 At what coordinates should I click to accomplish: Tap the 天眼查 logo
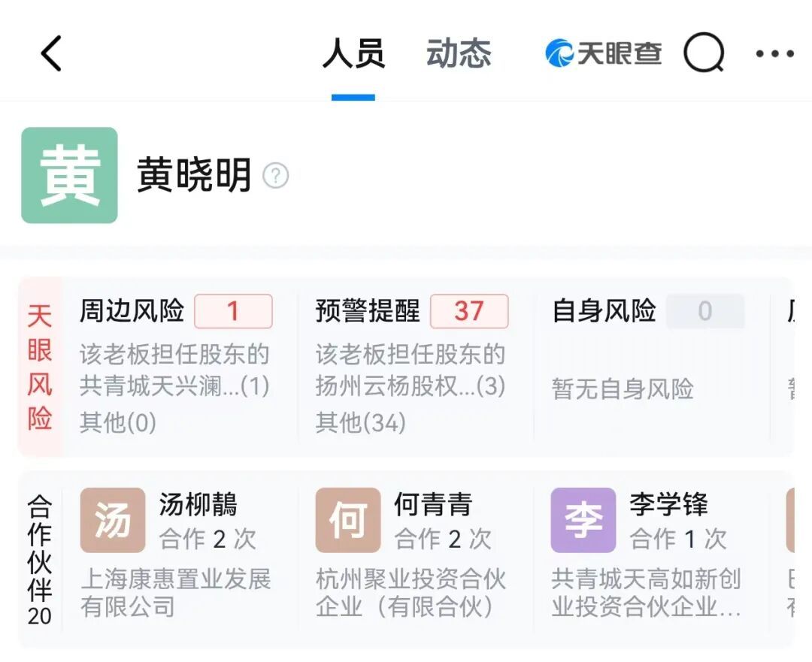pyautogui.click(x=603, y=53)
